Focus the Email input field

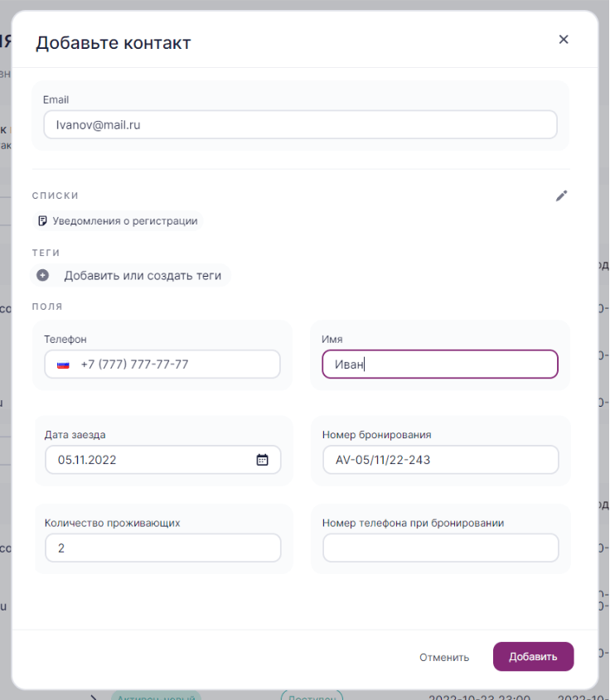pyautogui.click(x=300, y=124)
